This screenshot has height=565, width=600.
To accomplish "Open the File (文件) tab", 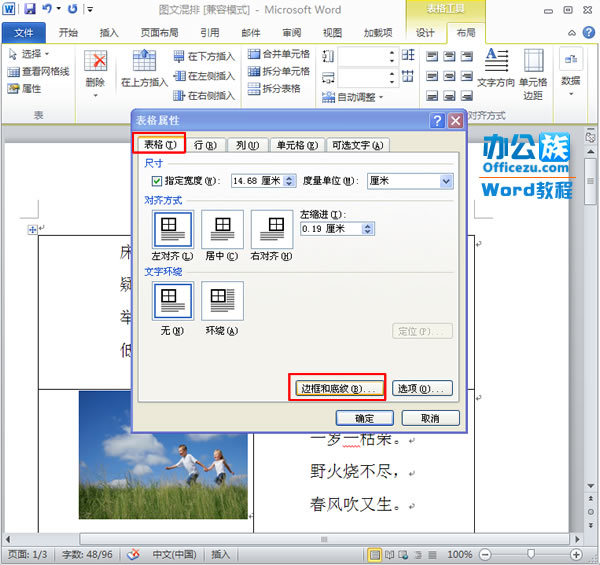I will click(24, 33).
